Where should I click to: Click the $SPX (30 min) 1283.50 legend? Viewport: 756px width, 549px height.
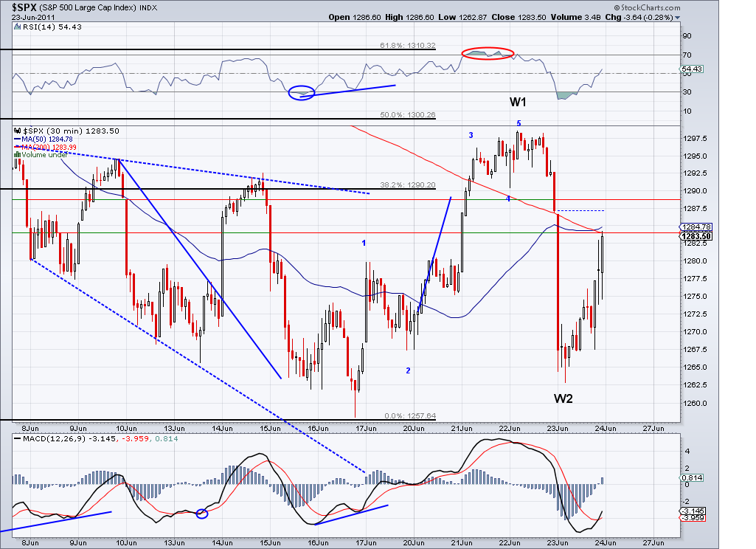(x=71, y=131)
